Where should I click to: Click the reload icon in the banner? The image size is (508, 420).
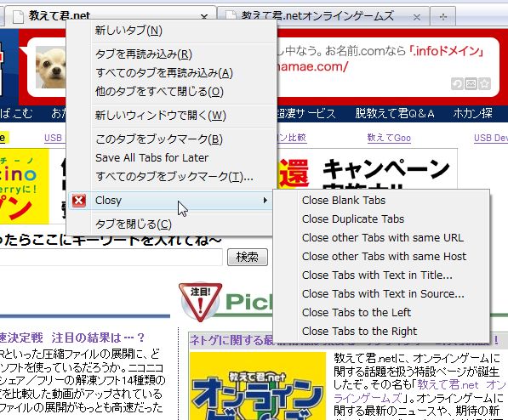tap(457, 84)
